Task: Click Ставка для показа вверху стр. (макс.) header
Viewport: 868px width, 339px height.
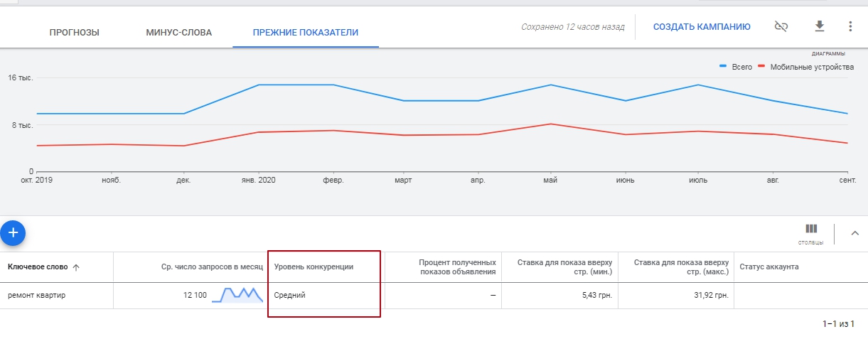Action: coord(682,267)
